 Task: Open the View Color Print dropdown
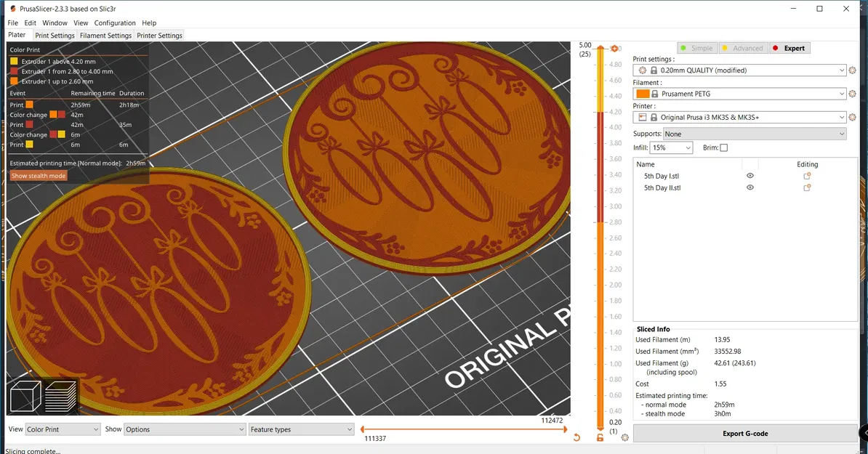tap(63, 429)
